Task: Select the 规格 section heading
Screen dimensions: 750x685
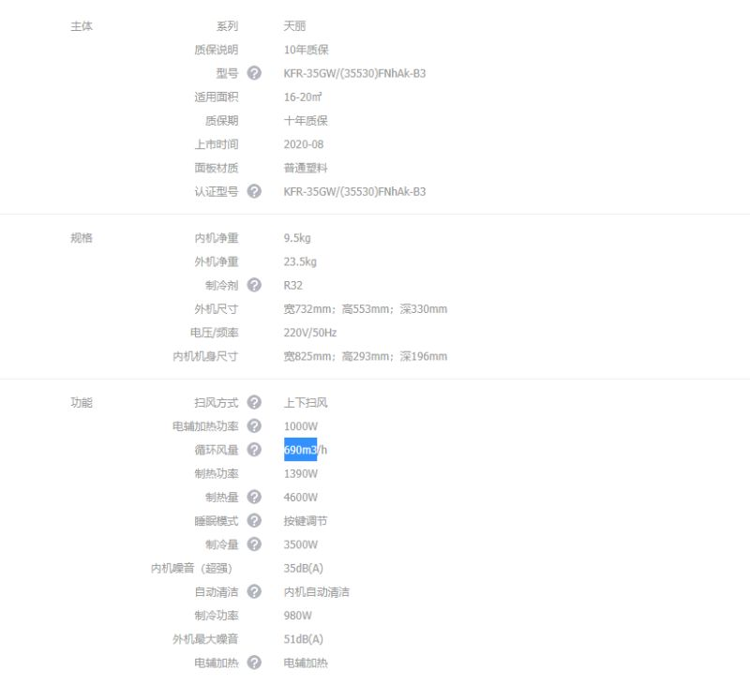Action: (x=82, y=238)
